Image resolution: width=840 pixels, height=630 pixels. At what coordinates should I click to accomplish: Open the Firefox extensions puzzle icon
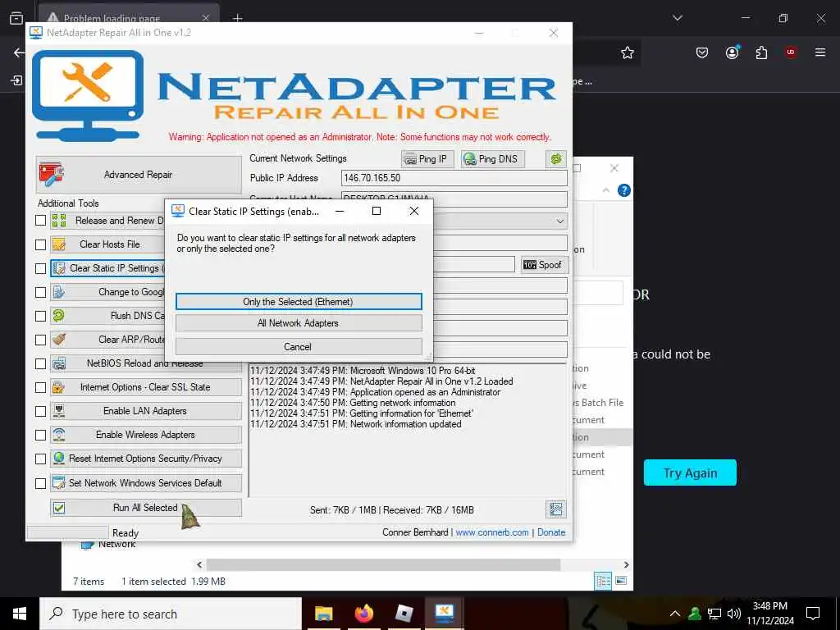tap(761, 52)
